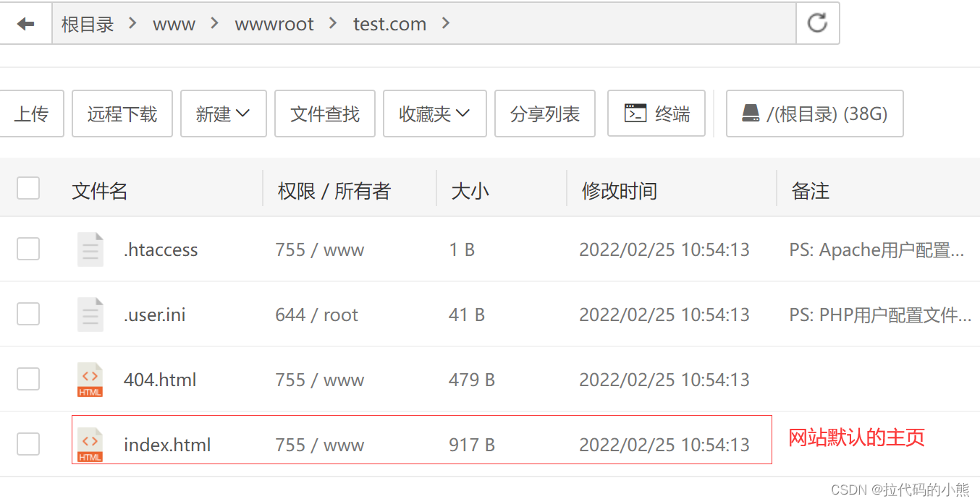Check the checkbox for index.html row
The height and width of the screenshot is (504, 980).
pyautogui.click(x=28, y=444)
